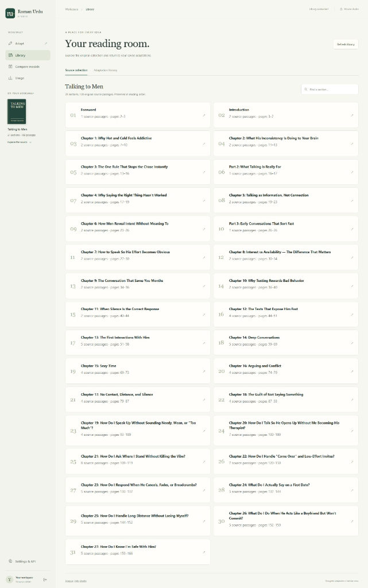The height and width of the screenshot is (588, 368).
Task: Open Chapter 13: The First Interactions With Him
Action: (x=138, y=343)
